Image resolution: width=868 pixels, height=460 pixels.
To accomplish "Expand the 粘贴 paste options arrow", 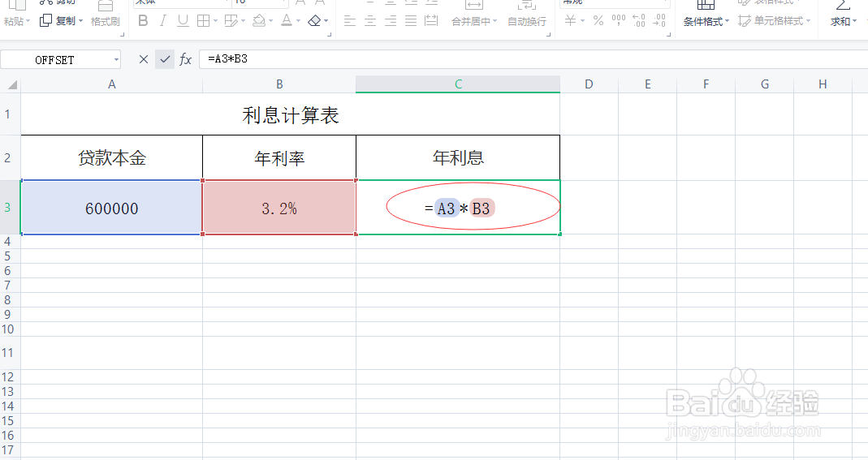I will pyautogui.click(x=28, y=22).
